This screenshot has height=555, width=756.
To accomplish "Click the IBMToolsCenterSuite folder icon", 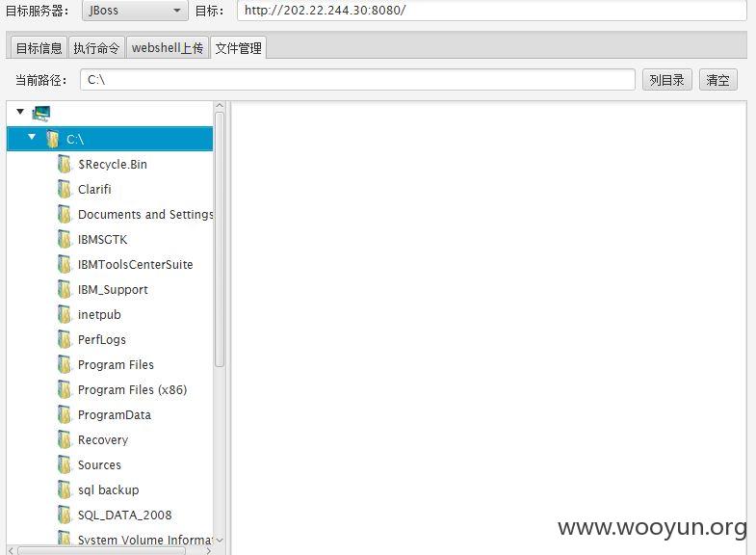I will (65, 264).
